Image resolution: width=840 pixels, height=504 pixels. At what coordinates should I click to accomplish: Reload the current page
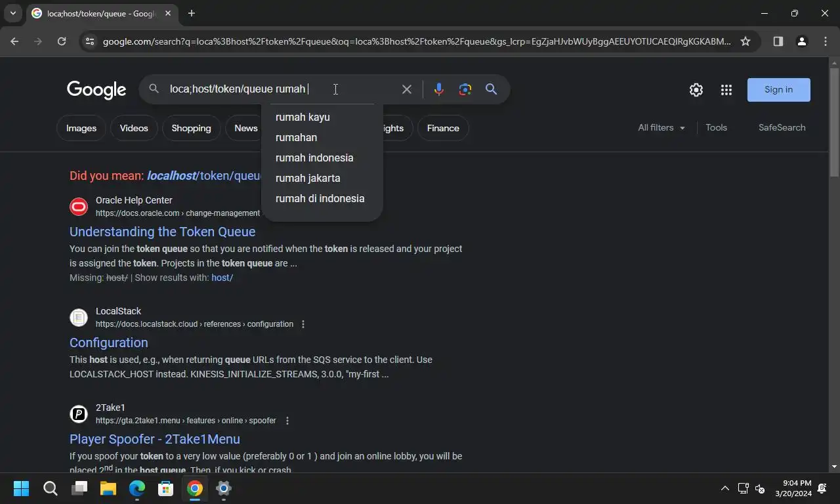(62, 41)
